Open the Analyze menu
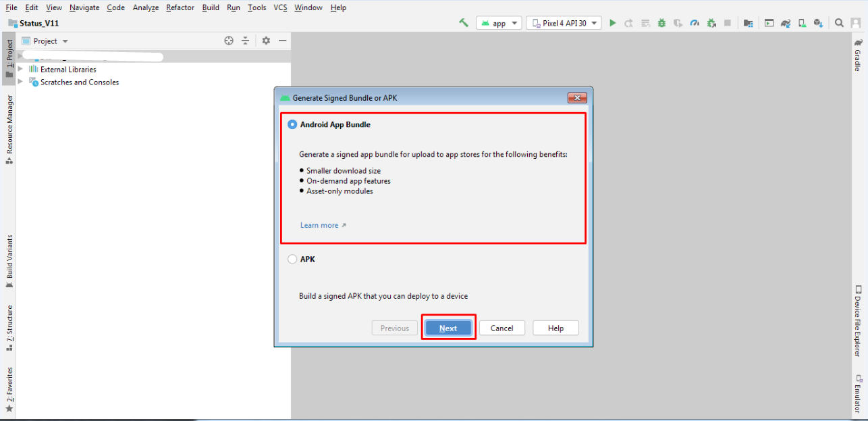Image resolution: width=868 pixels, height=421 pixels. tap(146, 7)
